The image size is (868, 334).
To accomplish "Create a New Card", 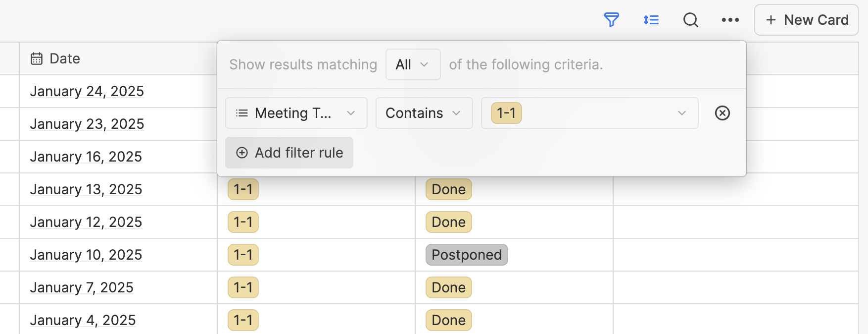I will click(807, 20).
